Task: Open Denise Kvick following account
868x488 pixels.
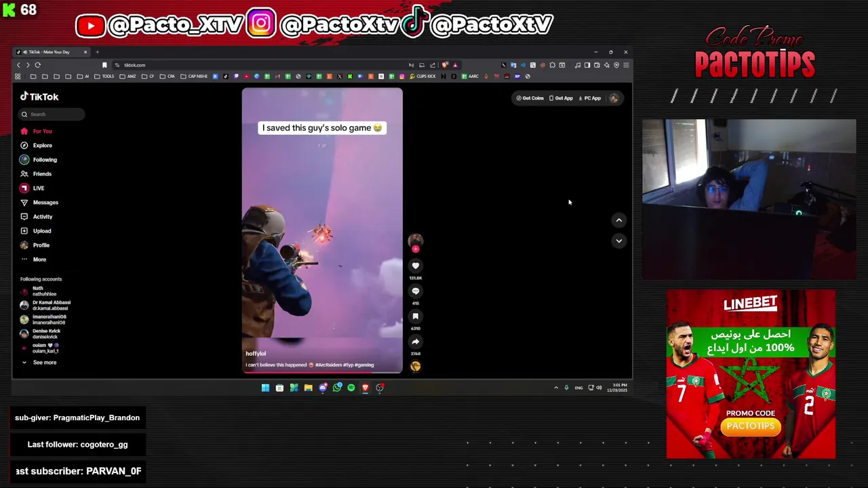Action: pos(41,333)
